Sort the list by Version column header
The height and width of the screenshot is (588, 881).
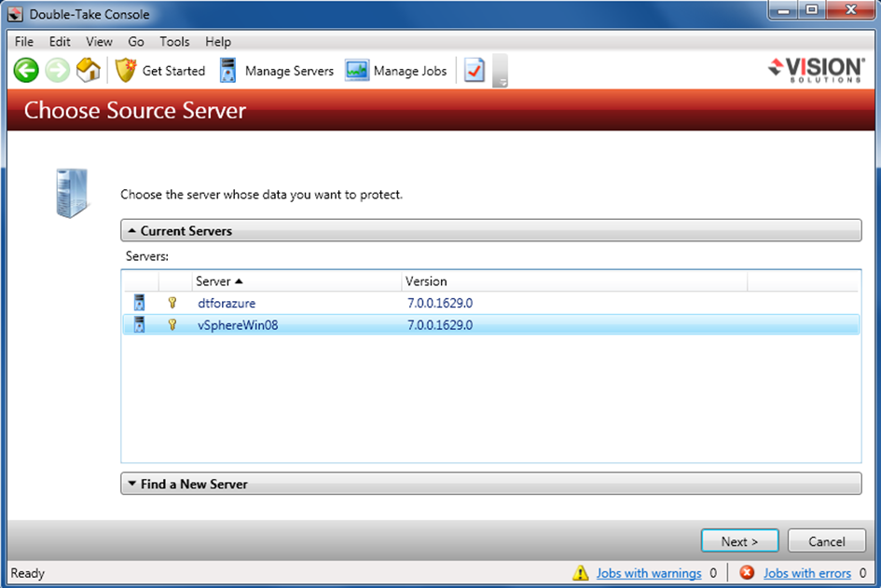point(574,280)
